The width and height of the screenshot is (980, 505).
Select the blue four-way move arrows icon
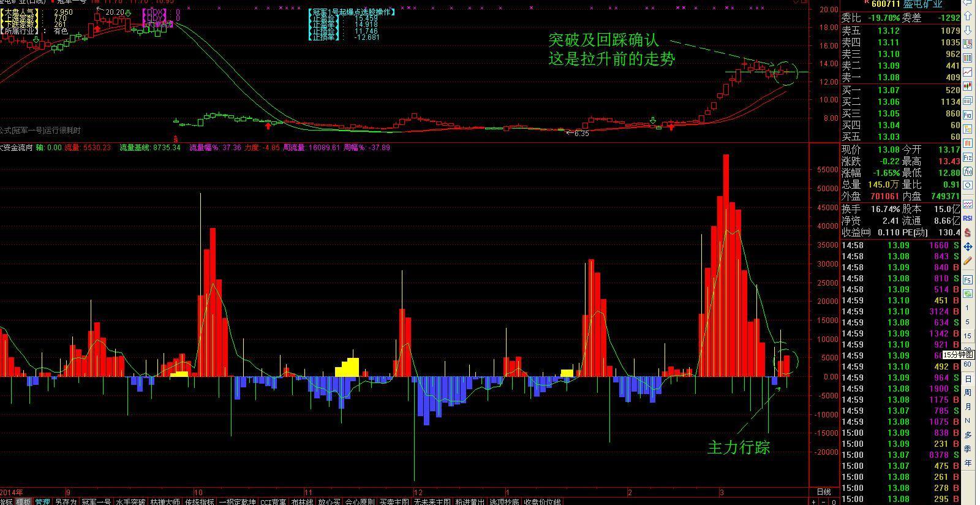[x=968, y=246]
